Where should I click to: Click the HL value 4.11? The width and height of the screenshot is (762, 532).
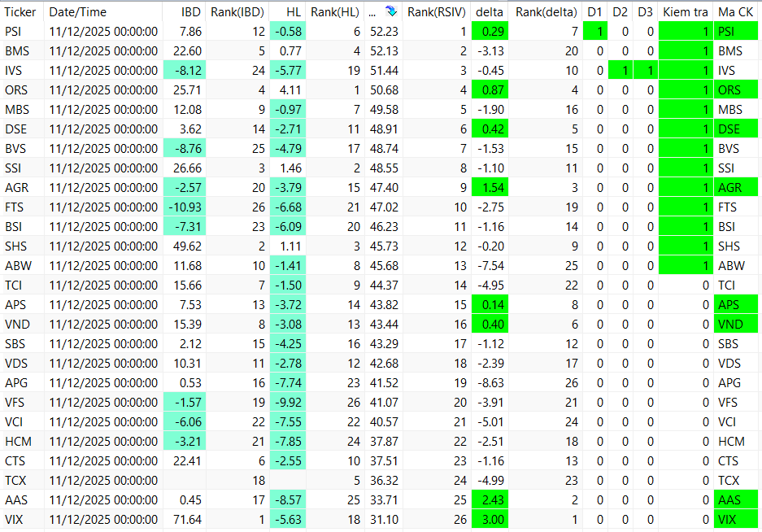click(x=290, y=90)
